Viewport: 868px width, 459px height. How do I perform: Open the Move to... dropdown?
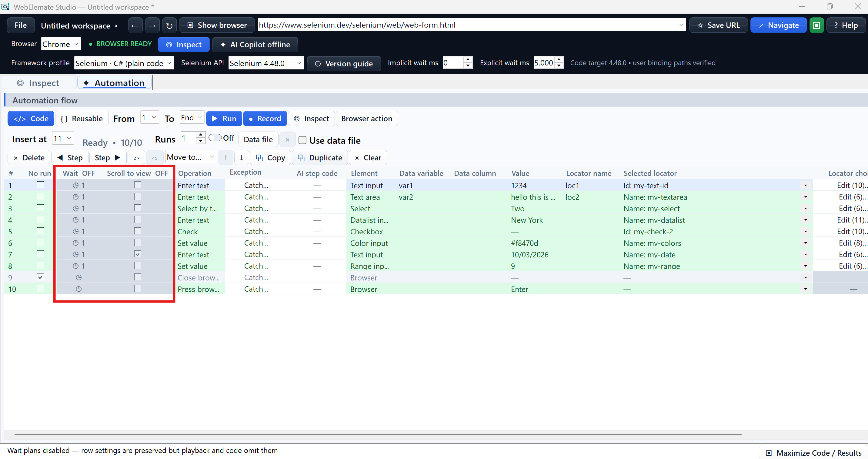tap(191, 157)
